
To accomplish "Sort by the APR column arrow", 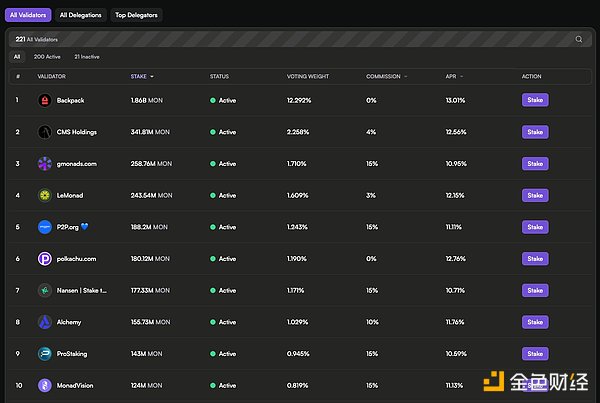I will [x=461, y=77].
